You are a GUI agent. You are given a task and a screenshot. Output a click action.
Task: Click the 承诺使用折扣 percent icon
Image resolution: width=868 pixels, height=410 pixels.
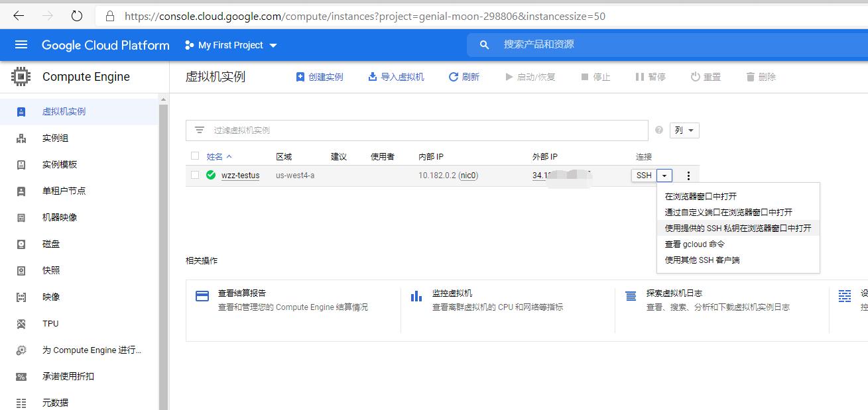pyautogui.click(x=21, y=376)
